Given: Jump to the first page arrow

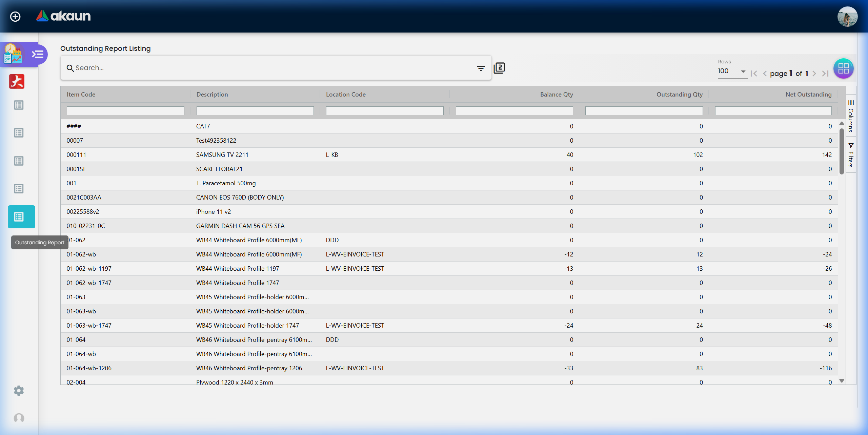Looking at the screenshot, I should [754, 74].
